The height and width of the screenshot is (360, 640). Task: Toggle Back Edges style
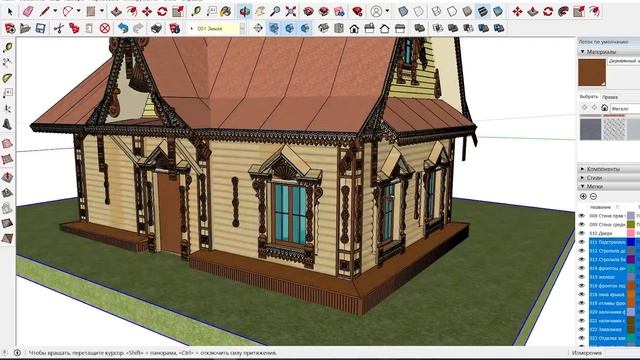[x=418, y=11]
